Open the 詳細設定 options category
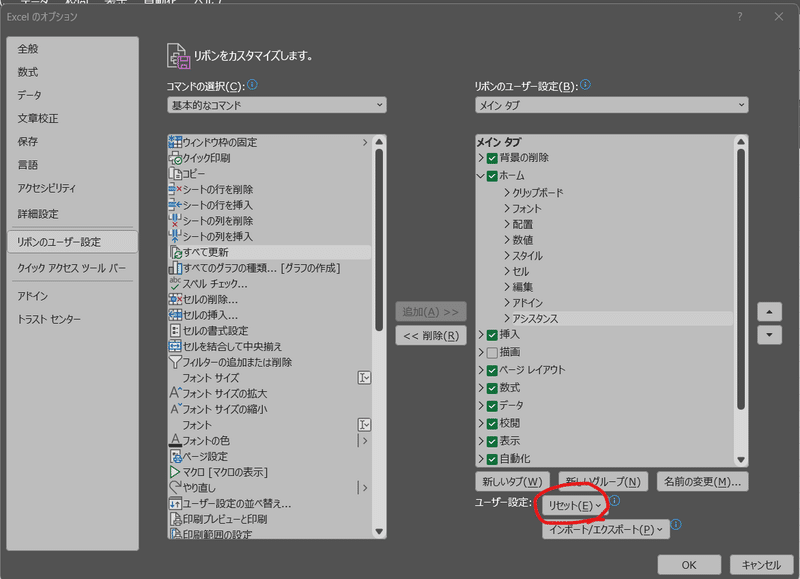Image resolution: width=800 pixels, height=579 pixels. (72, 214)
